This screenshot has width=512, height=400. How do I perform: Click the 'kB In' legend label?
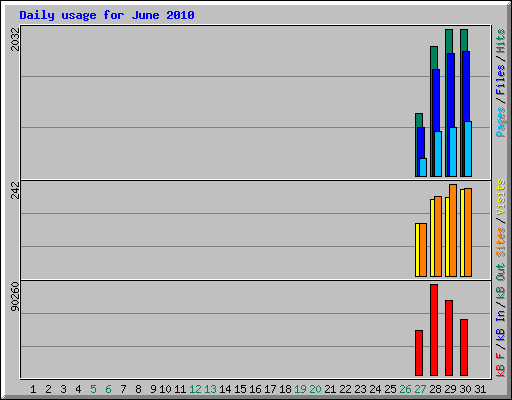(x=500, y=325)
